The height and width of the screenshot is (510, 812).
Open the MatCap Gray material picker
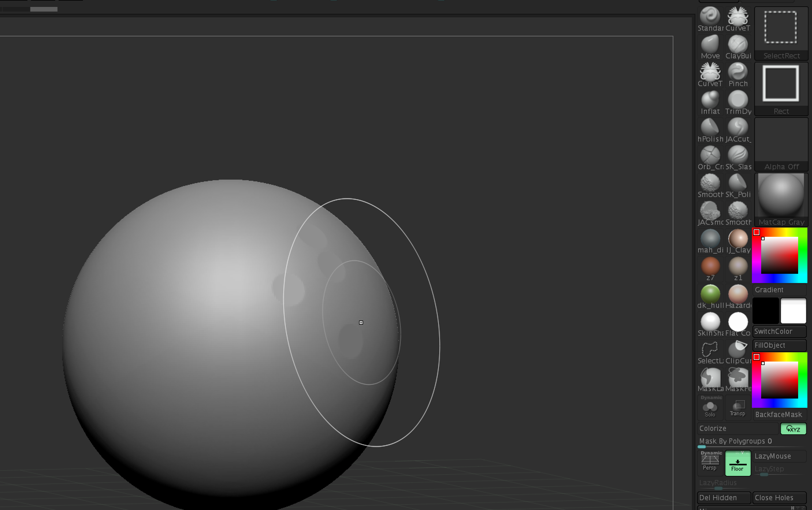tap(781, 200)
